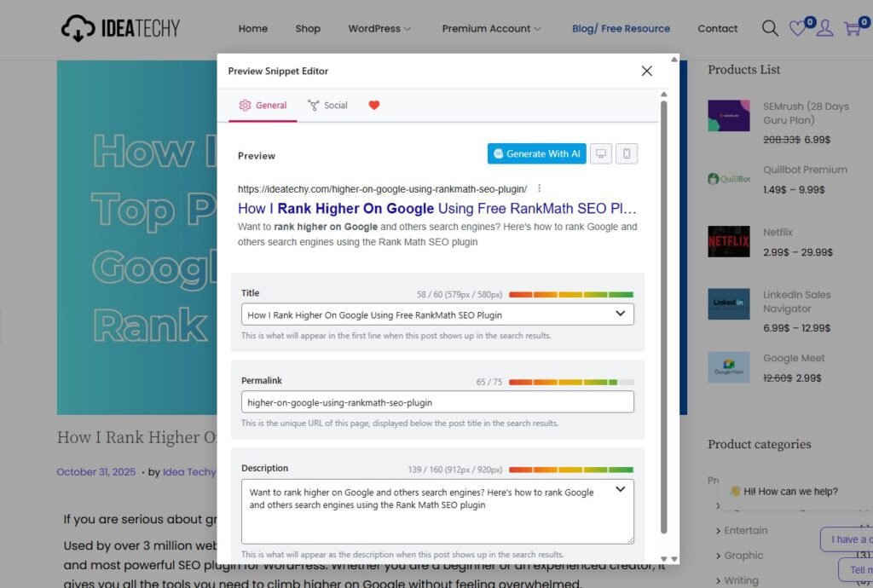Open the red heart tab
873x588 pixels.
pos(373,106)
